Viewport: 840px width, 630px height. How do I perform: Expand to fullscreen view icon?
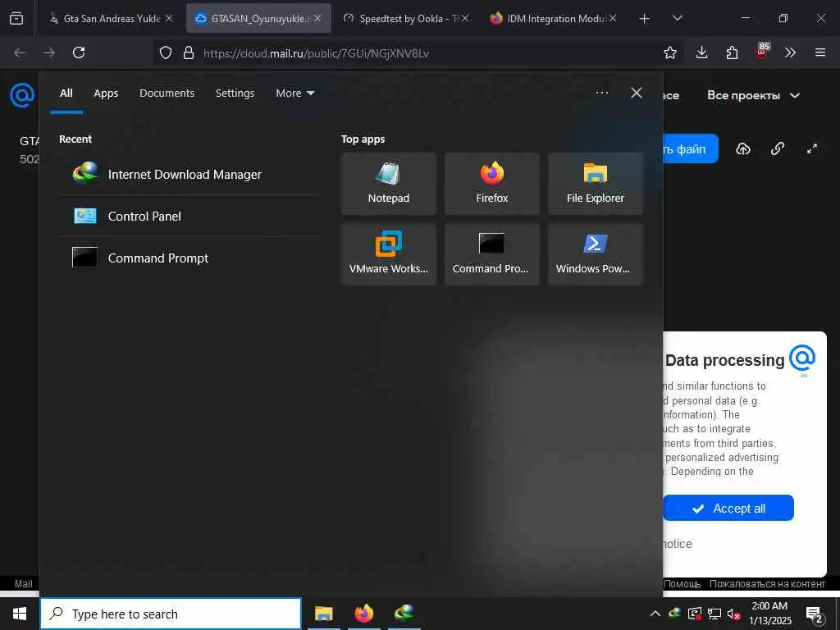click(812, 149)
